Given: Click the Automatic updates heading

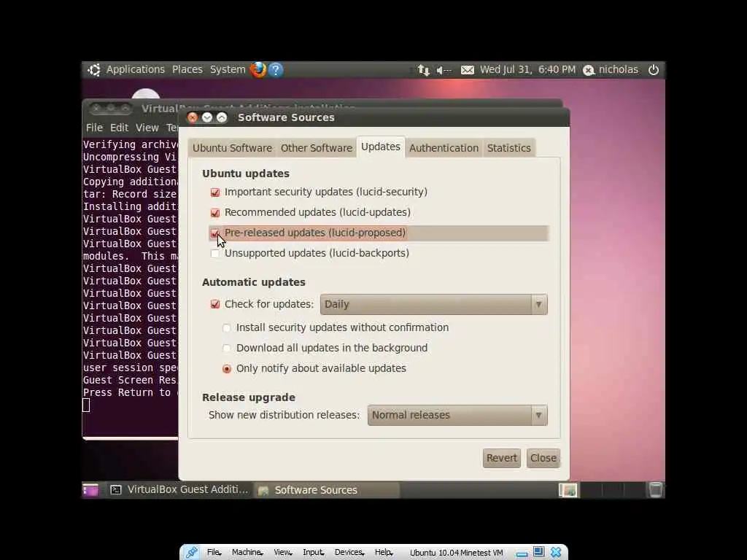Looking at the screenshot, I should 253,282.
